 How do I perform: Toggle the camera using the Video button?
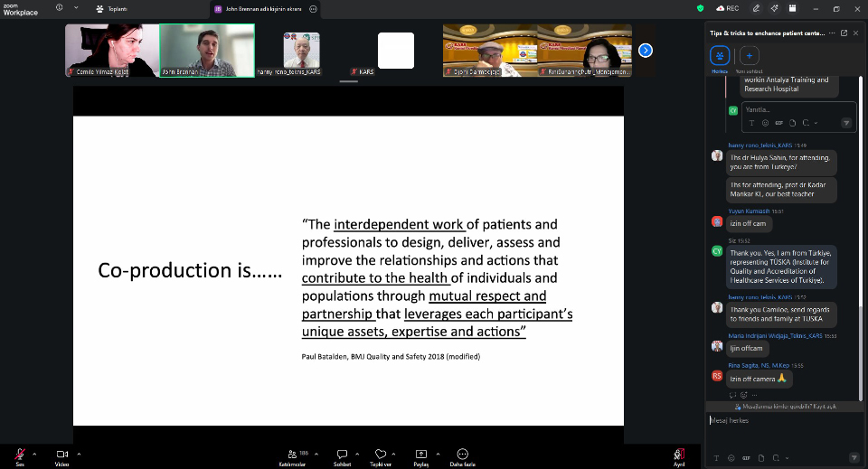62,454
